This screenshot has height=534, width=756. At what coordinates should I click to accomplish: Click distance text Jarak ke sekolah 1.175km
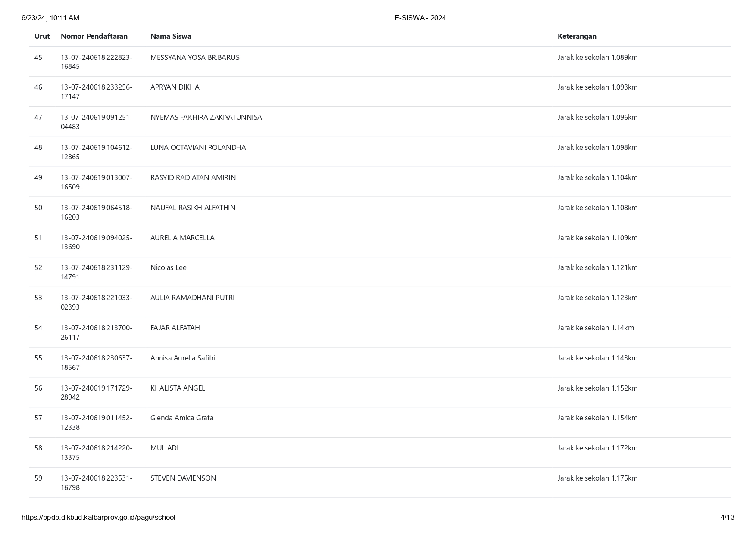(597, 478)
